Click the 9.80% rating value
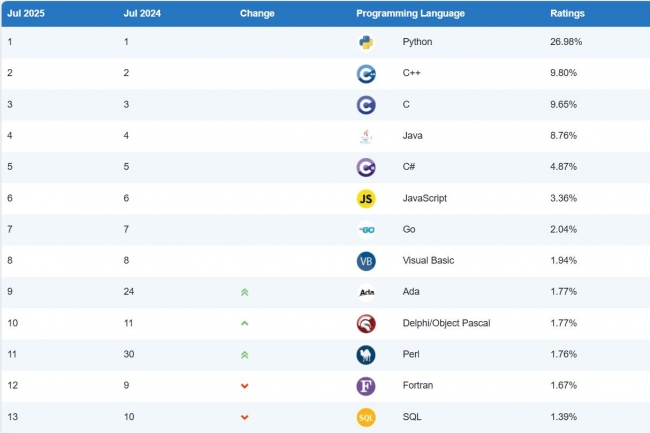 563,73
